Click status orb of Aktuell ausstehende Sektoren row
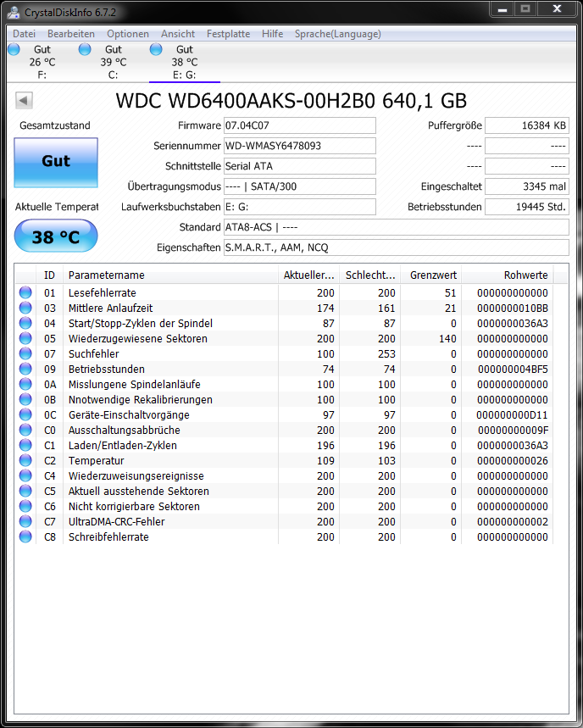 (25, 491)
